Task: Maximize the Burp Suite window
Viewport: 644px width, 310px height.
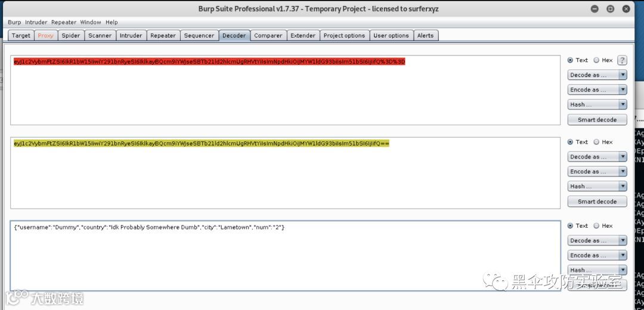Action: (x=611, y=8)
